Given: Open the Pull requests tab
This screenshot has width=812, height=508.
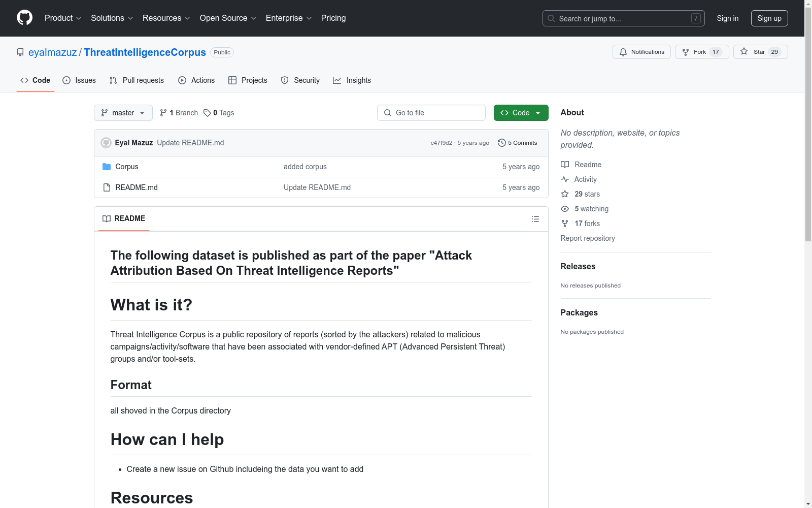Looking at the screenshot, I should (137, 80).
